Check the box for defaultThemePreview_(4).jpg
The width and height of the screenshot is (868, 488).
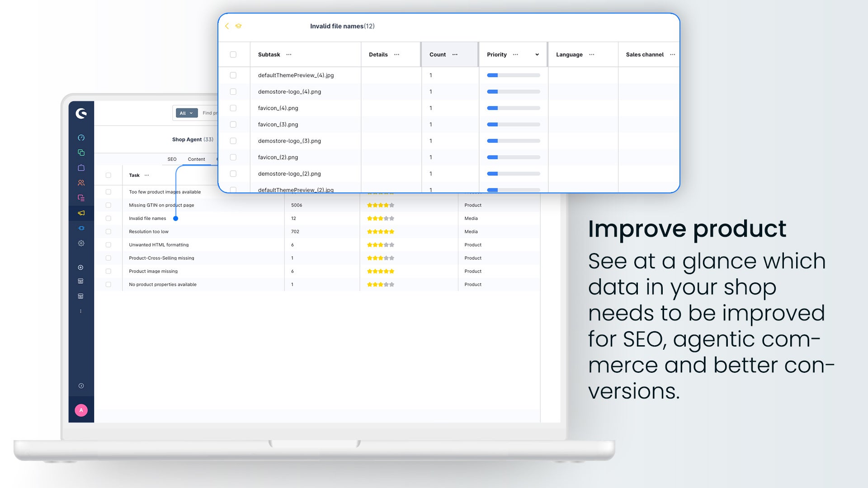tap(233, 75)
